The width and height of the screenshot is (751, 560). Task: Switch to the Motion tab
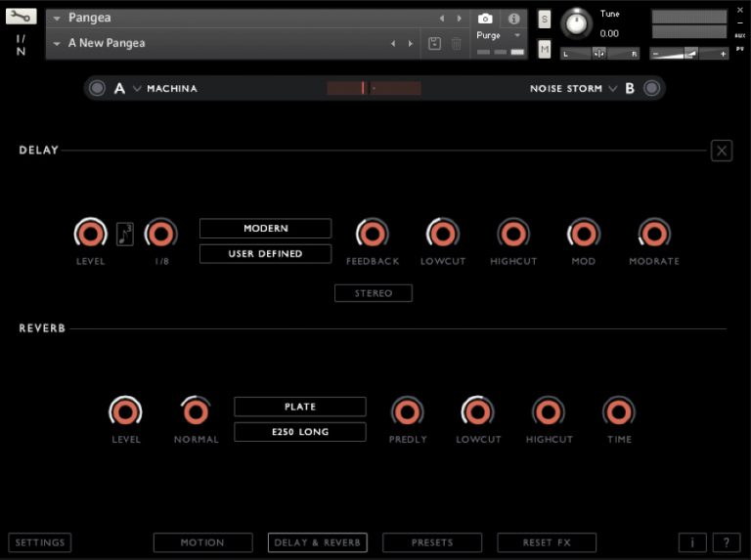coord(202,542)
